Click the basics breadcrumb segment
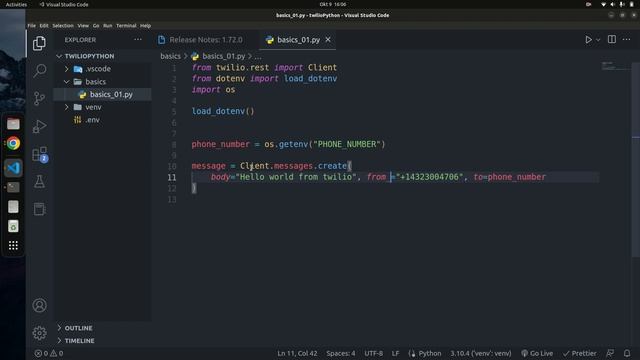This screenshot has height=360, width=640. [x=170, y=56]
